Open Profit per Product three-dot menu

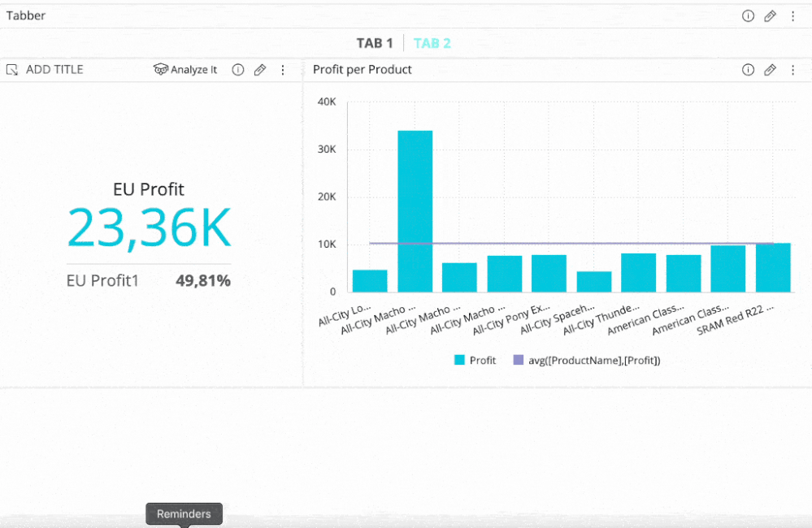(792, 70)
